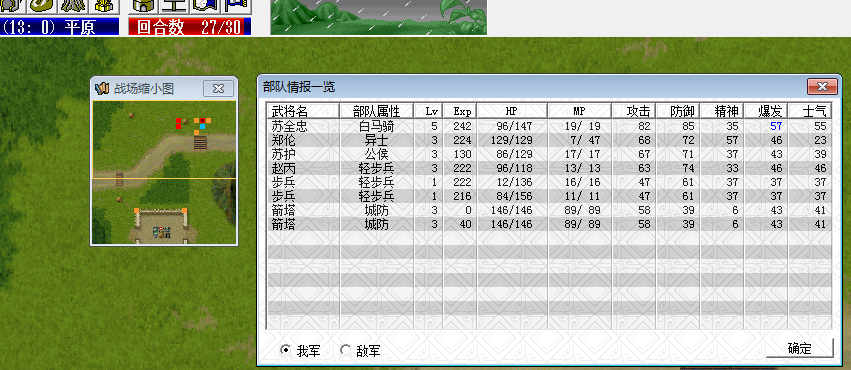Click the minimap battlefield view
Screen dimensions: 851x370
(164, 172)
